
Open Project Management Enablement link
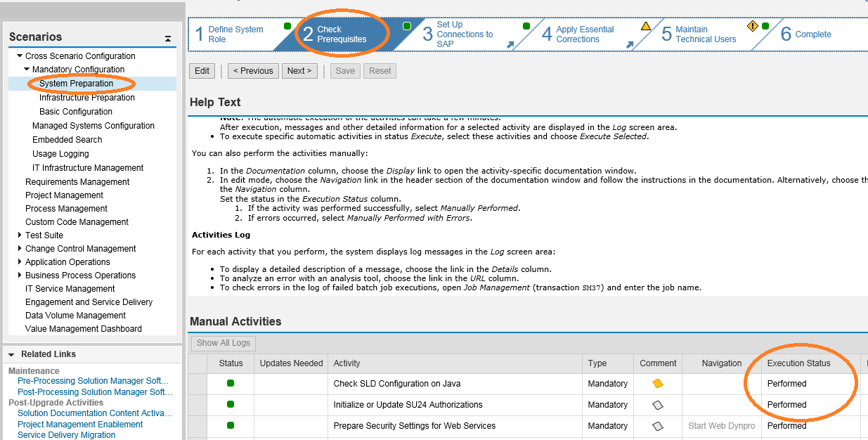click(80, 425)
